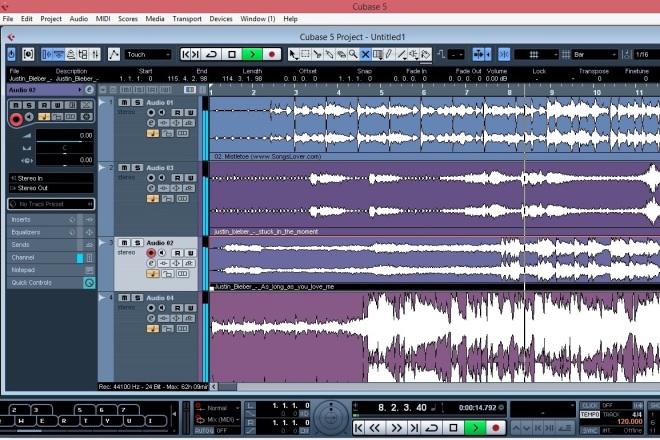Click the top toolbar Play button
The width and height of the screenshot is (660, 440).
point(252,54)
